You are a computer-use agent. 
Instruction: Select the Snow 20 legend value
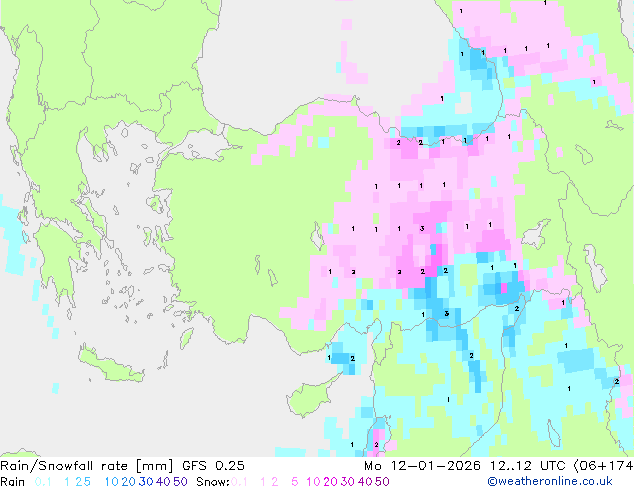pos(330,482)
